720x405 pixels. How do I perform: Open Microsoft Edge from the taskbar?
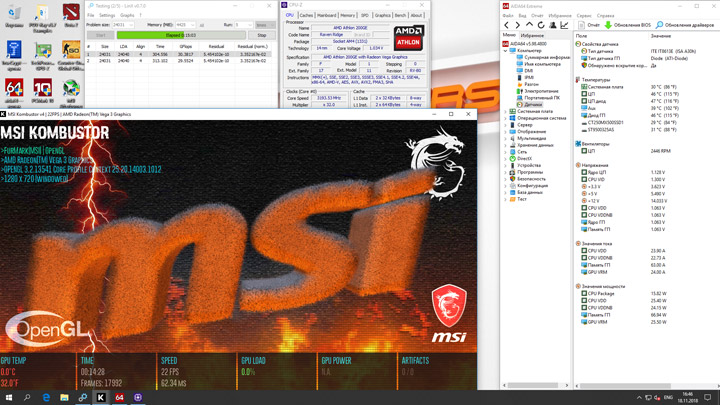click(46, 398)
